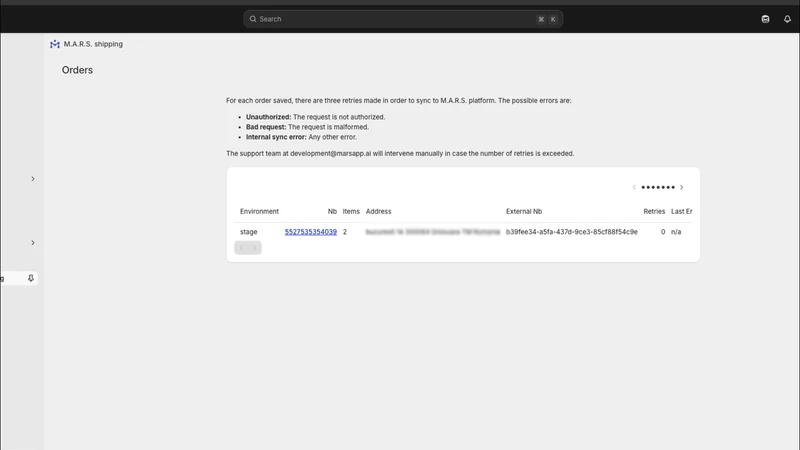Click the pin icon in sidebar

tap(31, 278)
